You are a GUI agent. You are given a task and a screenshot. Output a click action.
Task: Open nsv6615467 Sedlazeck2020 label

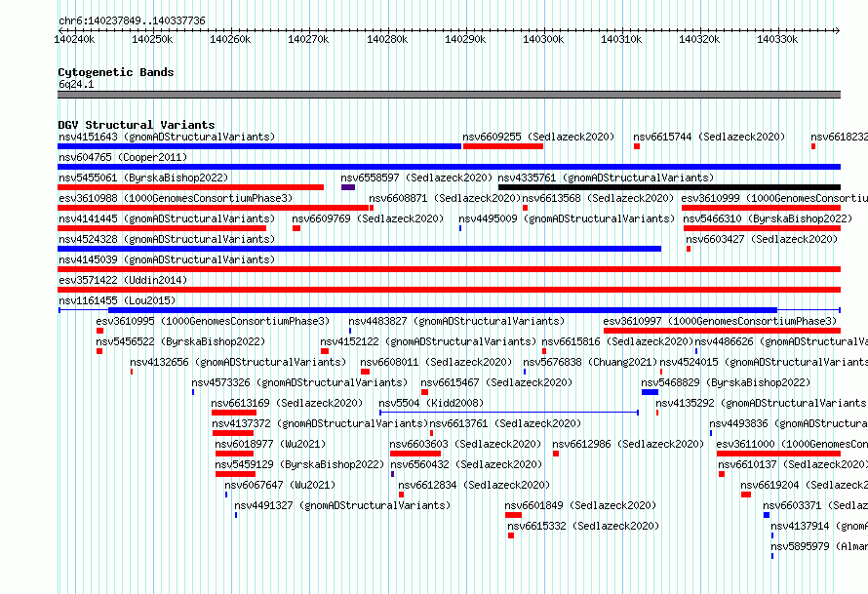496,382
